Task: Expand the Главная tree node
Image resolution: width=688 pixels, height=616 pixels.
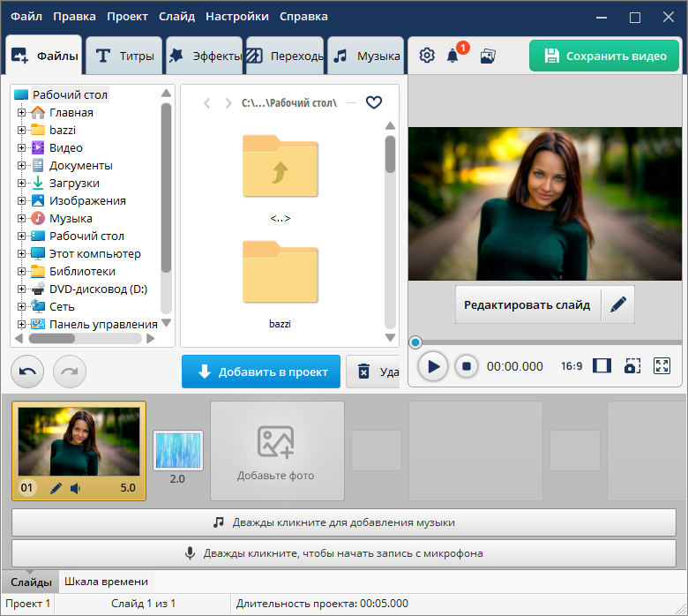Action: (x=22, y=113)
